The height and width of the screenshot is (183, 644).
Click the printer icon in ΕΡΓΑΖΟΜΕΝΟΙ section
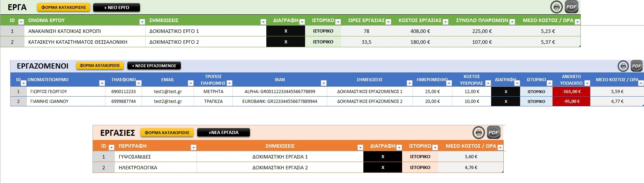pyautogui.click(x=623, y=66)
